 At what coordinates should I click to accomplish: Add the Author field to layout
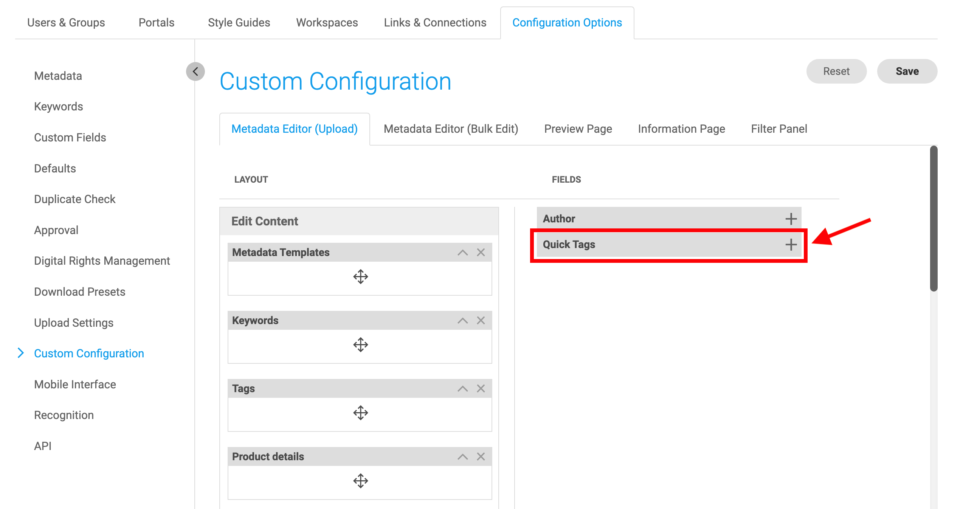[792, 219]
